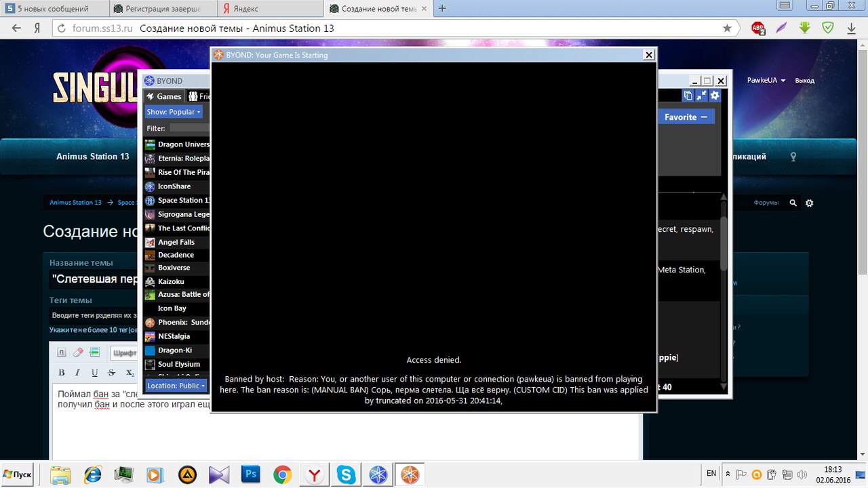Click the Выход logout link
This screenshot has width=868, height=488.
(805, 81)
